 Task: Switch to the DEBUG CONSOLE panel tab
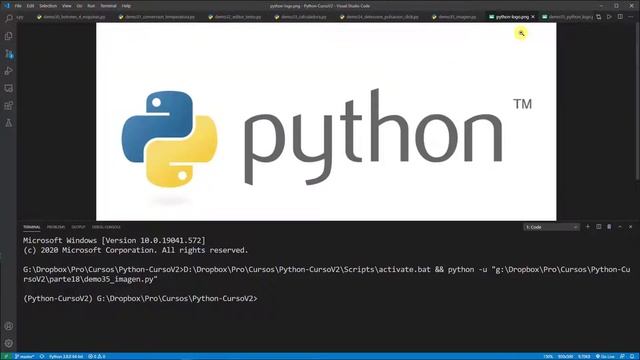click(106, 227)
